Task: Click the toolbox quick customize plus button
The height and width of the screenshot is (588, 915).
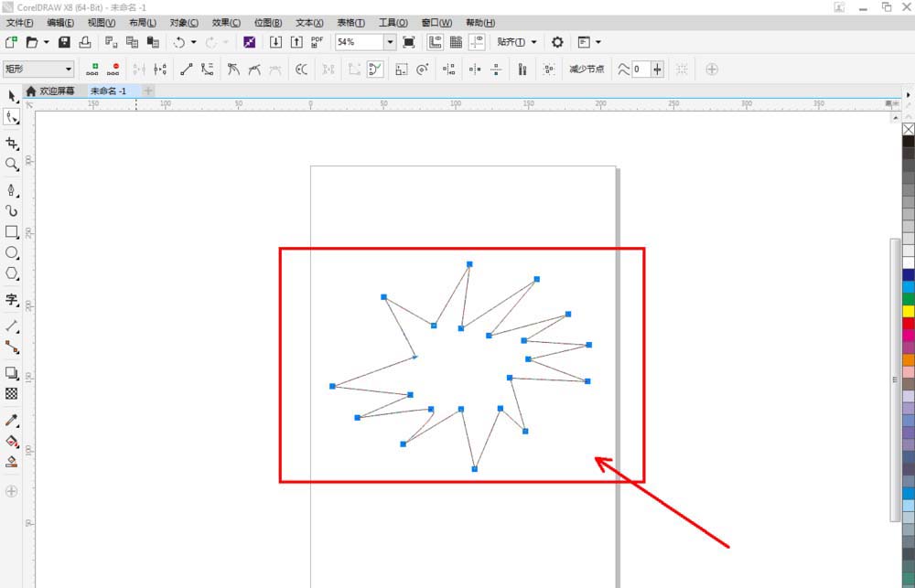Action: point(11,491)
